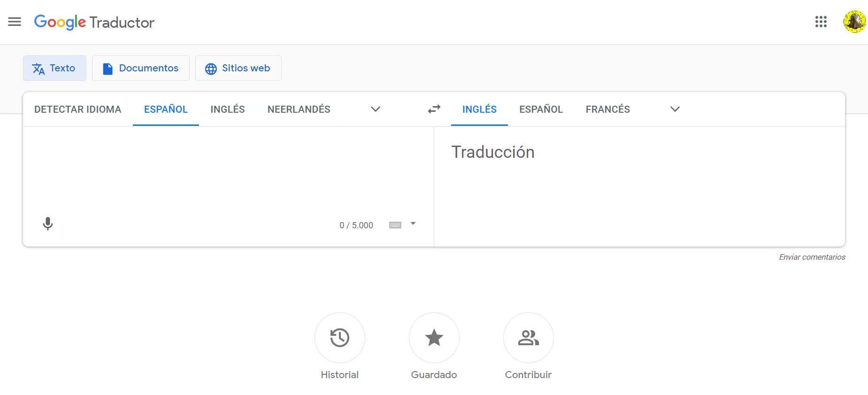Switch to Documentos translation mode
The height and width of the screenshot is (395, 868).
point(141,68)
